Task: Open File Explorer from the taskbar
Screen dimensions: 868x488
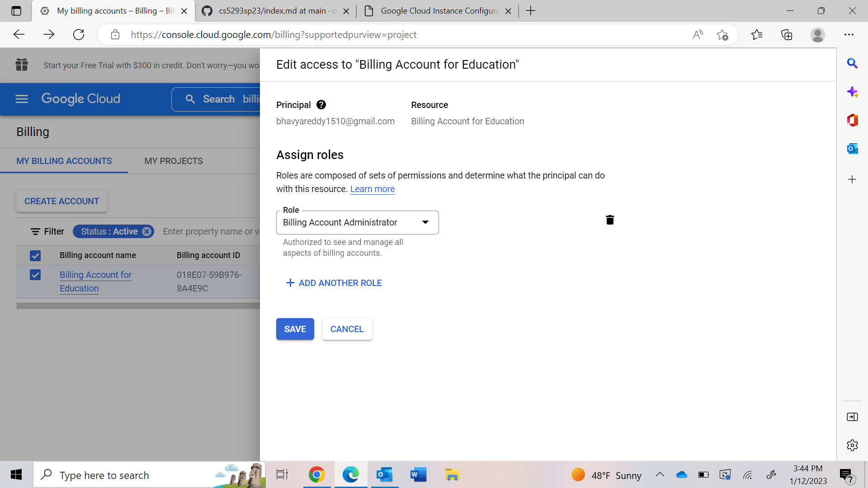Action: tap(452, 475)
